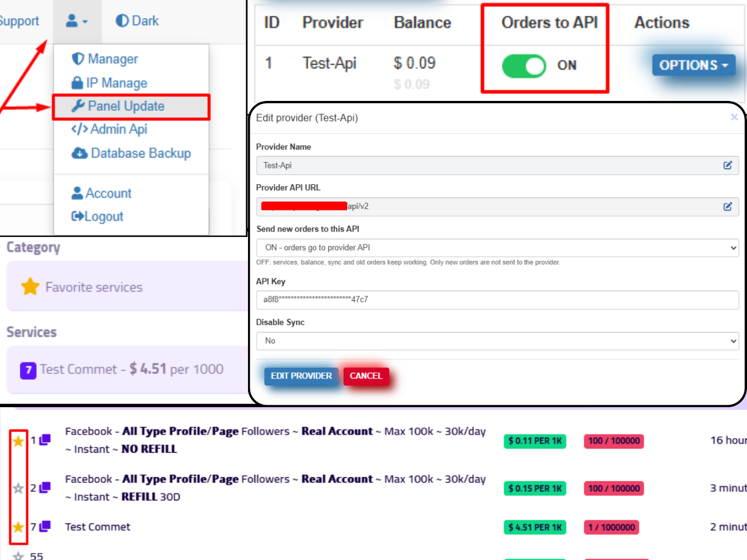
Task: Click the "Orders to API" column header
Action: pyautogui.click(x=550, y=22)
